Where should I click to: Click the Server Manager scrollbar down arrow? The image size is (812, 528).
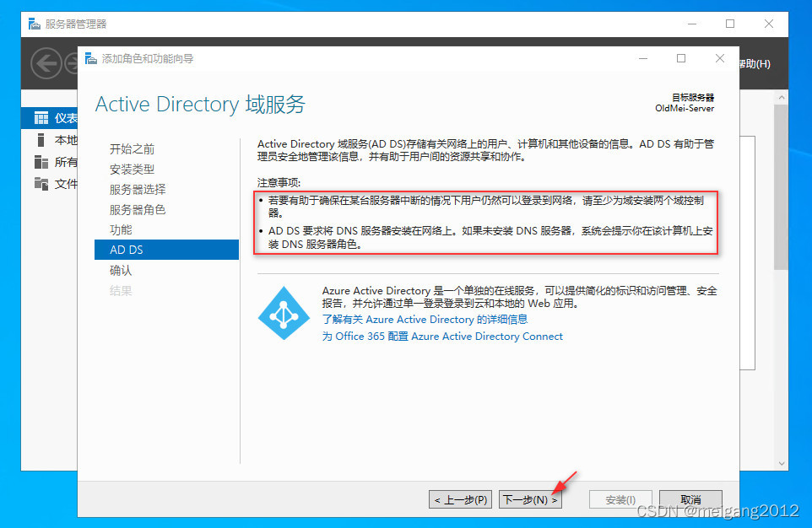(782, 463)
